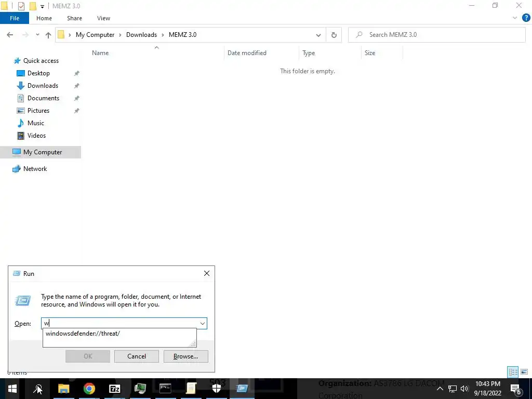This screenshot has width=532, height=399.
Task: Expand chevron after My Computer breadcrumb
Action: [120, 35]
